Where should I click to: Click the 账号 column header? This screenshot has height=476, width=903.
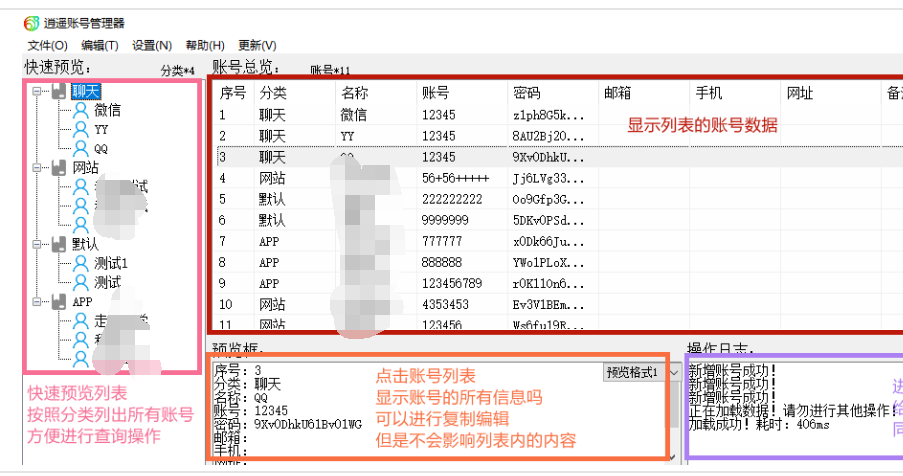click(x=436, y=93)
